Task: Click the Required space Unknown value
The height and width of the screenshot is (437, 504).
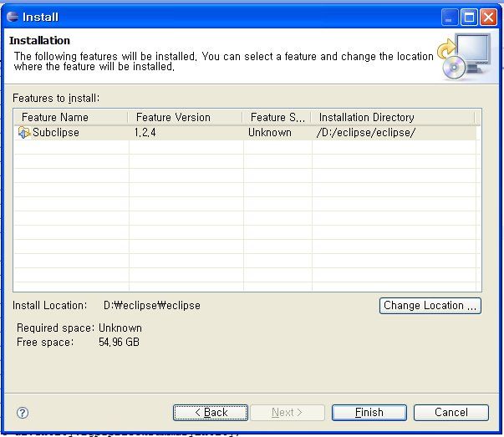Action: (120, 328)
